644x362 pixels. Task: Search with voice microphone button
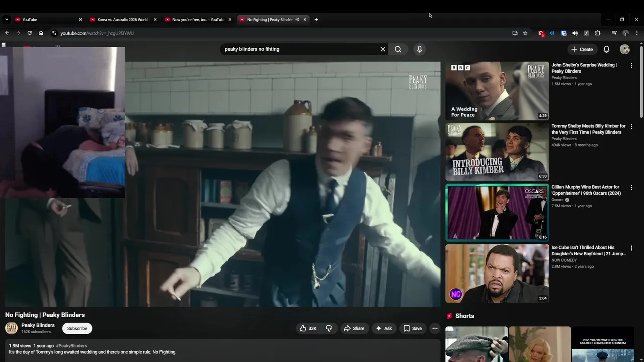pos(419,49)
